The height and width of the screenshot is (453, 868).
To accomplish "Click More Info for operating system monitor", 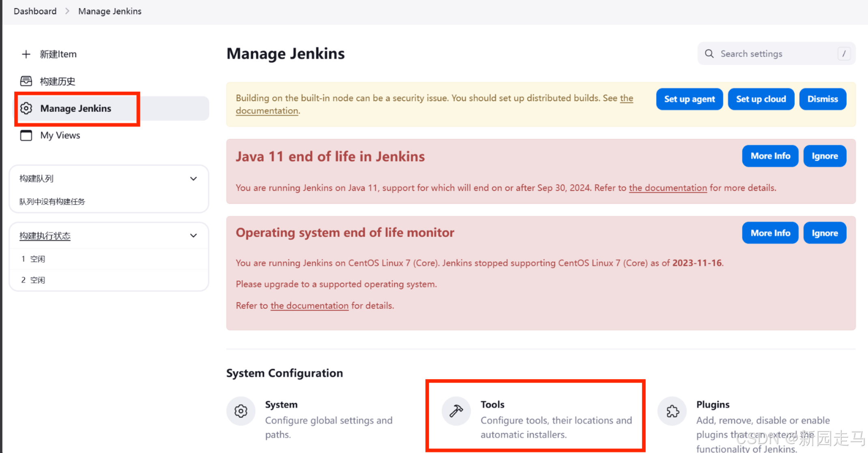I will coord(770,233).
